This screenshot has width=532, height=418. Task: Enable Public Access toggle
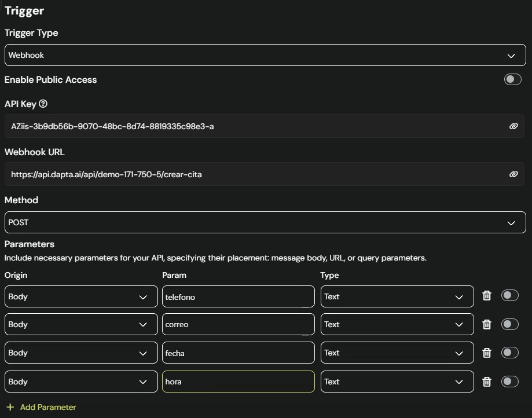coord(512,79)
